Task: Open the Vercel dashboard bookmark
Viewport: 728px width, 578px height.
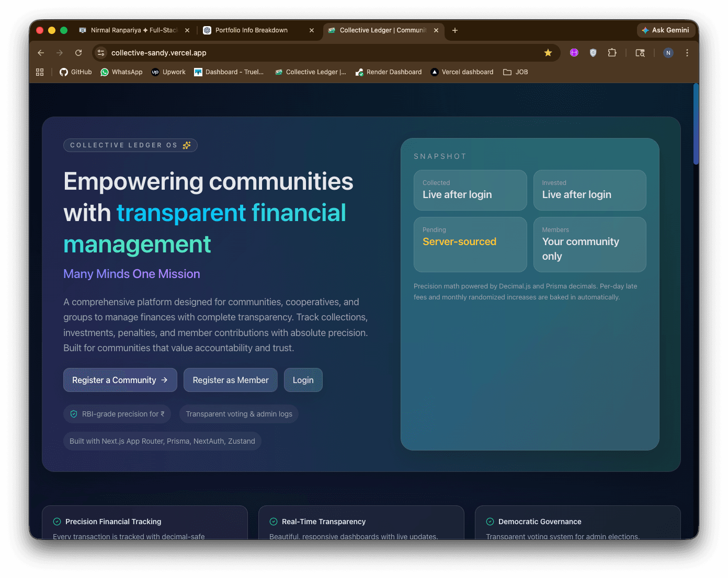Action: (462, 72)
